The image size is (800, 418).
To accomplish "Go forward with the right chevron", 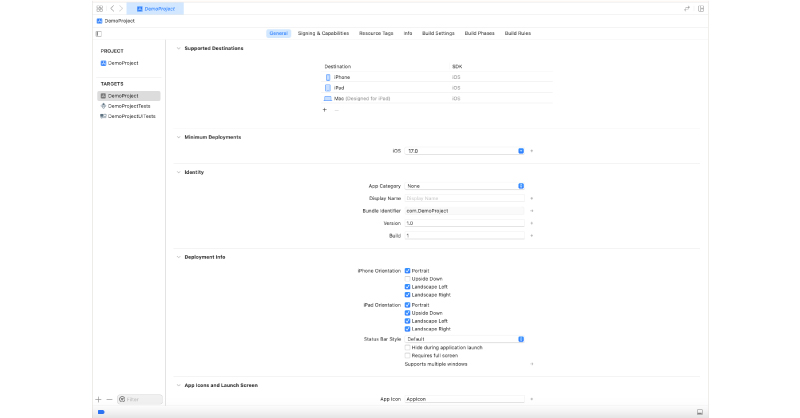I will coord(121,9).
